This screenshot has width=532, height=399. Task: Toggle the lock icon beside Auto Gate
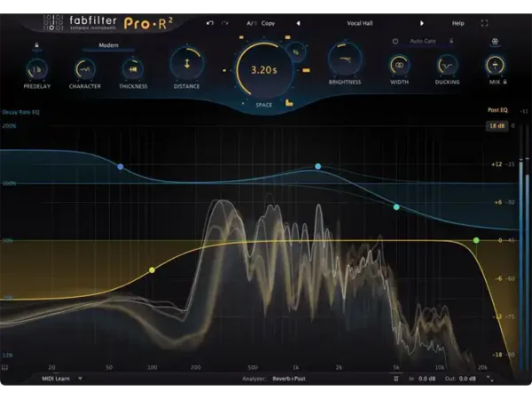451,41
